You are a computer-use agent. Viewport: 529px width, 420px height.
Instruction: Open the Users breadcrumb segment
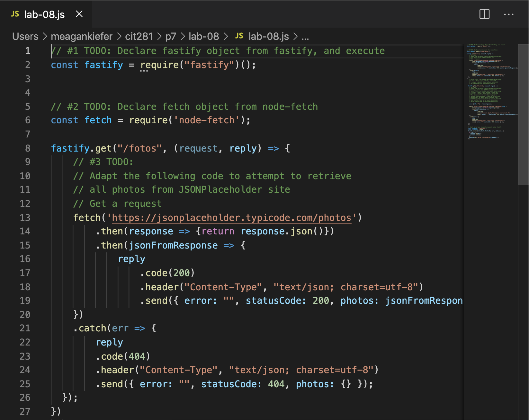tap(25, 36)
